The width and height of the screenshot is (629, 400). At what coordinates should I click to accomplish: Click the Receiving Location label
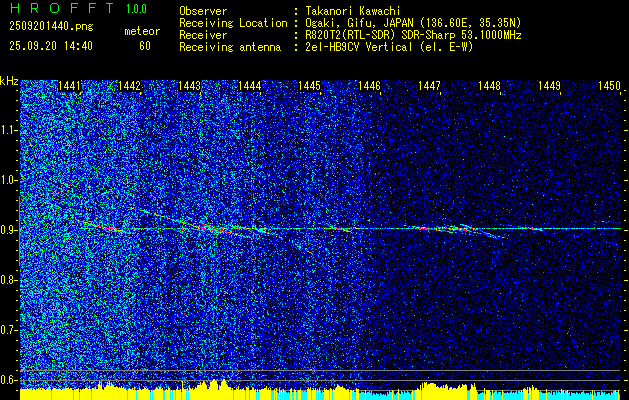[x=233, y=23]
